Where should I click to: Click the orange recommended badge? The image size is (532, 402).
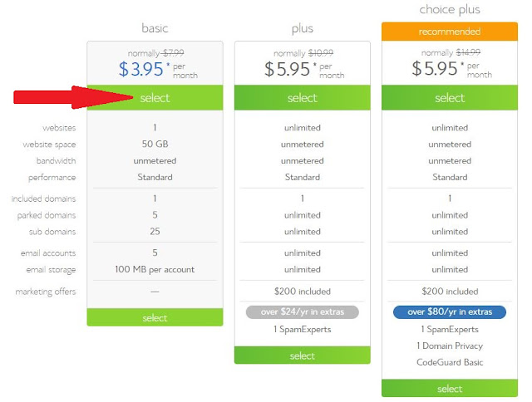point(450,32)
